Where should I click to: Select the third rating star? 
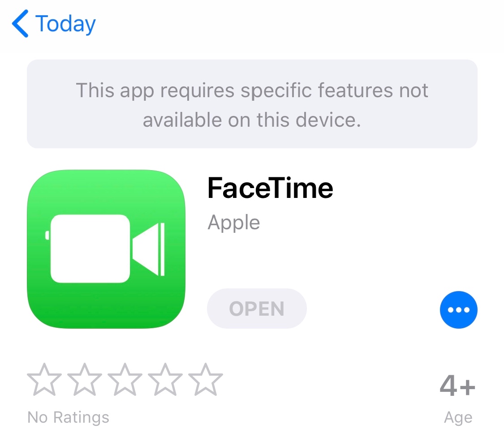click(125, 379)
